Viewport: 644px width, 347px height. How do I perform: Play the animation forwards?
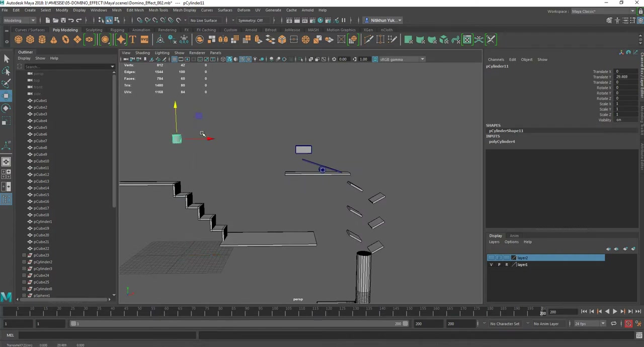(614, 312)
